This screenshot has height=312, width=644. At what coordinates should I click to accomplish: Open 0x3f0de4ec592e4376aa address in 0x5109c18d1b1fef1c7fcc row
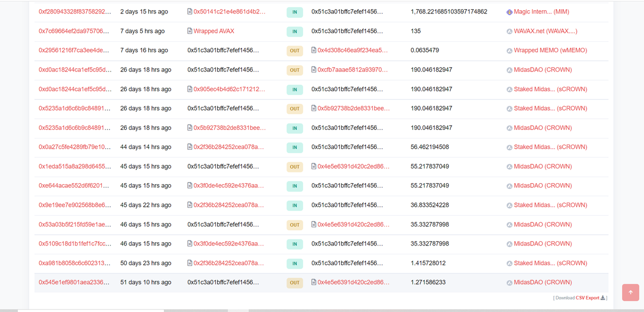click(x=229, y=244)
